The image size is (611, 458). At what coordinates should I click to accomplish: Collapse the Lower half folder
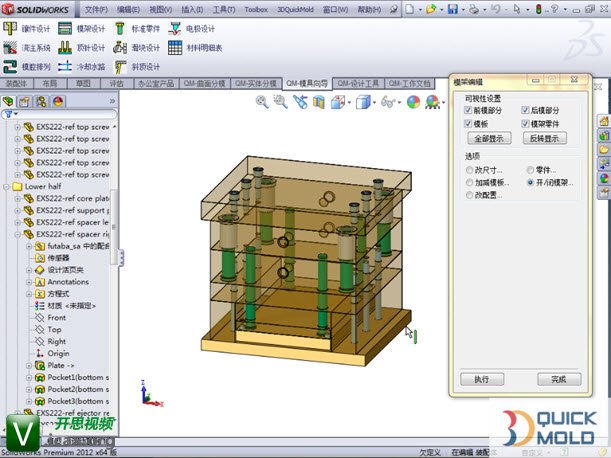point(6,187)
